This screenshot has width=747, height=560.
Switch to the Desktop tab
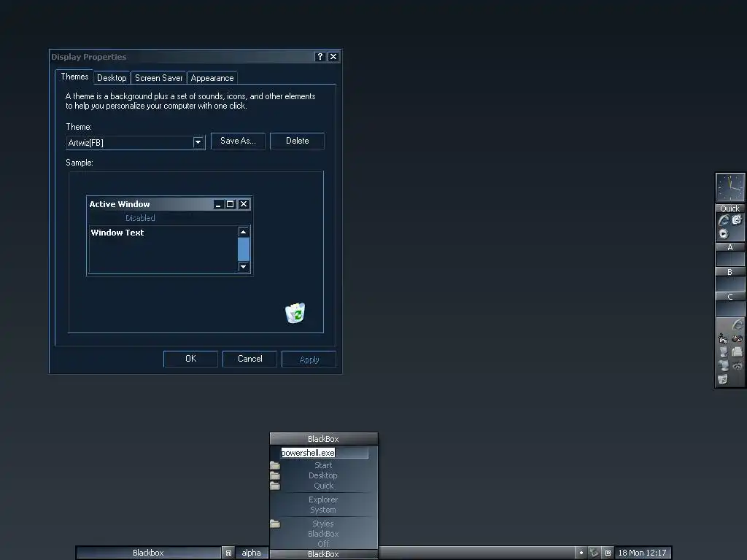pyautogui.click(x=112, y=78)
